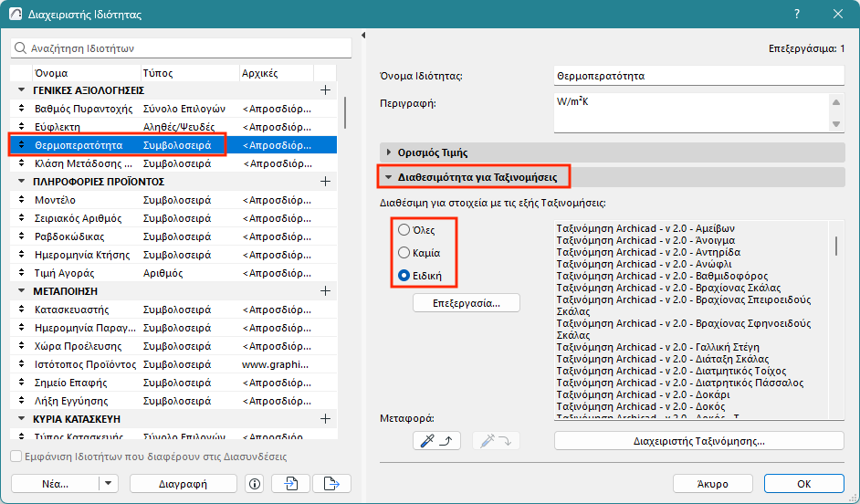
Task: Click reorder handle for Ραβδοκώδικας row
Action: 21,236
